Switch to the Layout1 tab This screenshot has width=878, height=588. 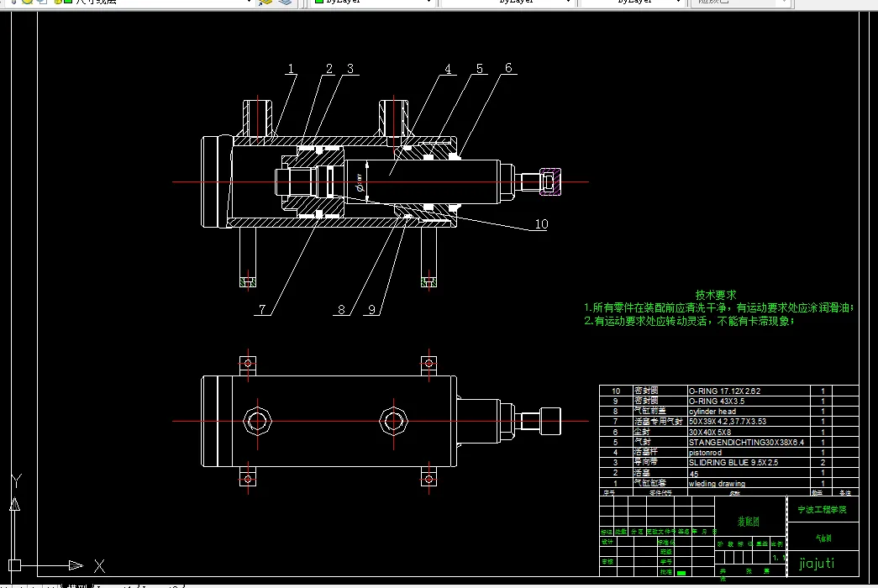tap(115, 585)
